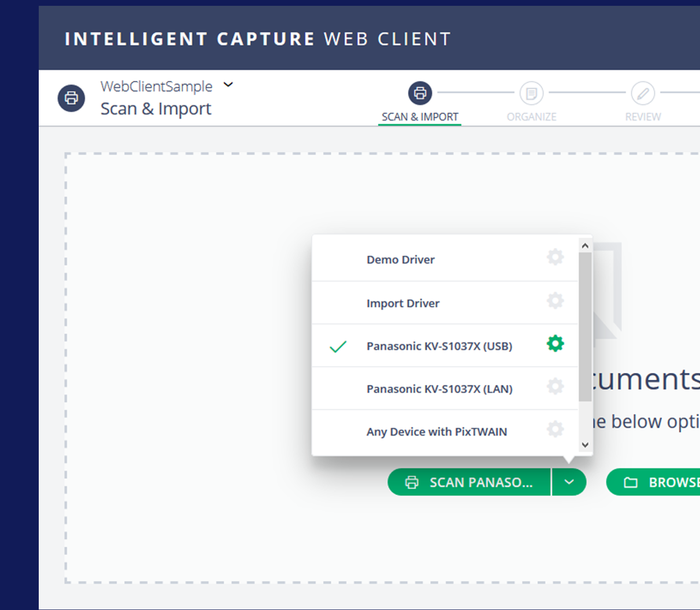Click the WebClientSample profile name
Screen dimensions: 700x610
click(156, 86)
